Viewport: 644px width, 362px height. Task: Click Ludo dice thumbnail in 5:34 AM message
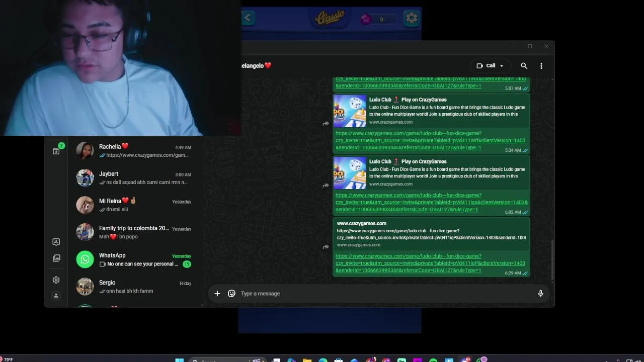(350, 111)
